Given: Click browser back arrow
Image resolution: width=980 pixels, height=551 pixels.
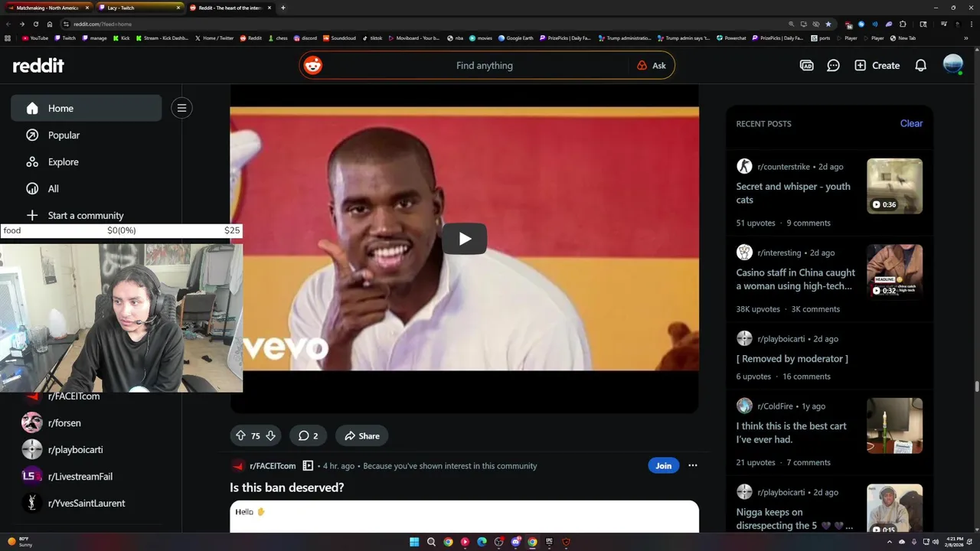Looking at the screenshot, I should tap(8, 24).
